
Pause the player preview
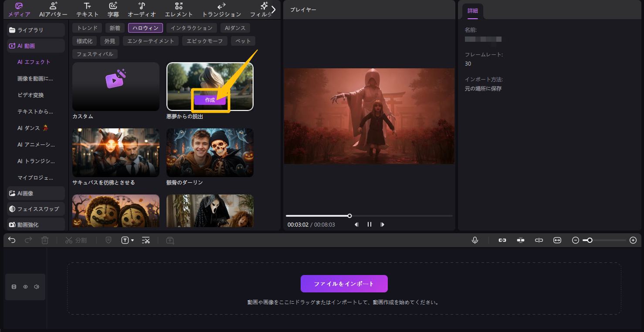point(369,225)
